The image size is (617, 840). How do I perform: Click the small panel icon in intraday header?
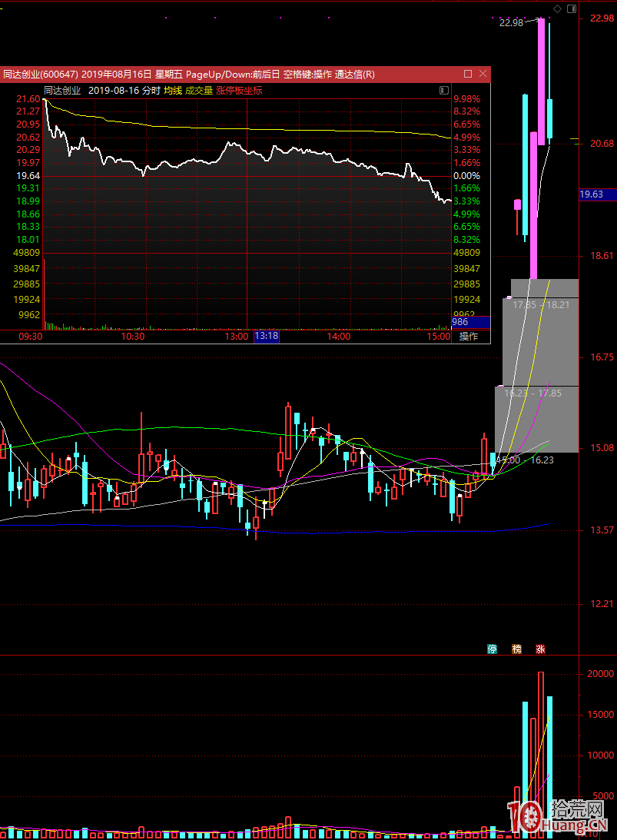(443, 91)
